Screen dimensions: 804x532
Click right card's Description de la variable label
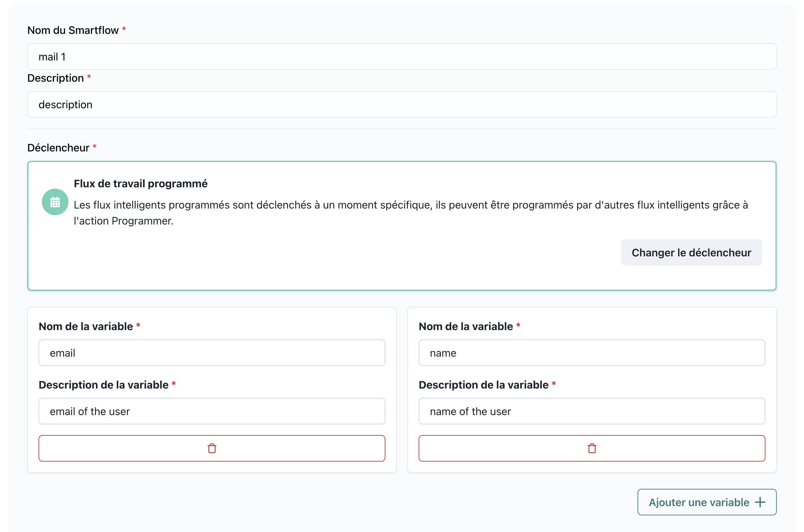point(483,385)
